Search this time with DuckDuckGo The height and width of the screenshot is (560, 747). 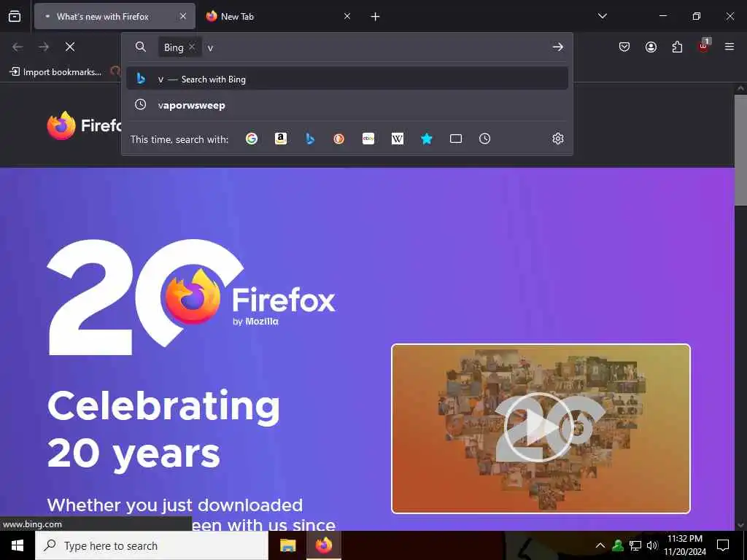click(338, 139)
